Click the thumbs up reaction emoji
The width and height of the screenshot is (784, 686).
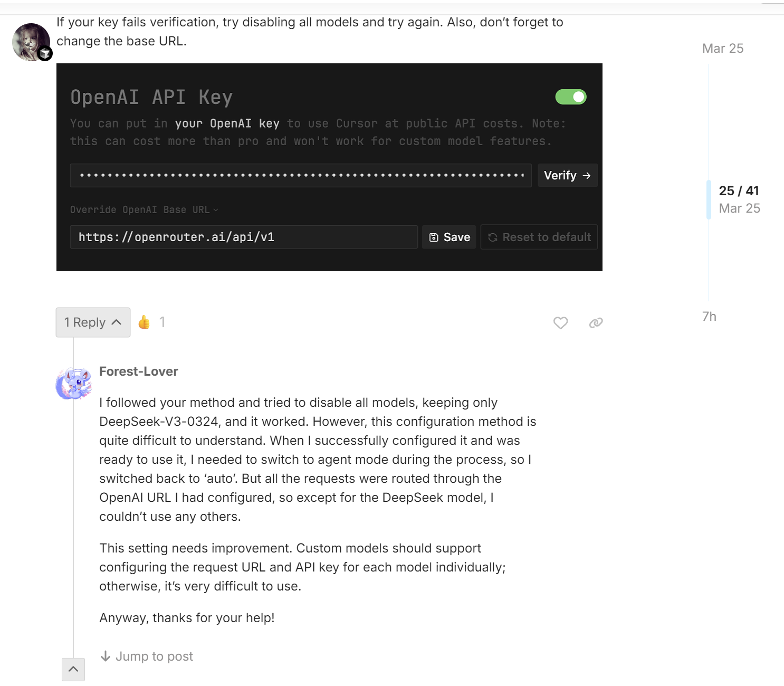144,322
